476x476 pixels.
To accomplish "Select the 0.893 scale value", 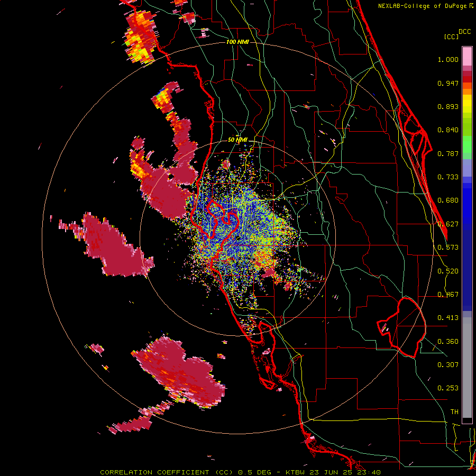I will [448, 106].
